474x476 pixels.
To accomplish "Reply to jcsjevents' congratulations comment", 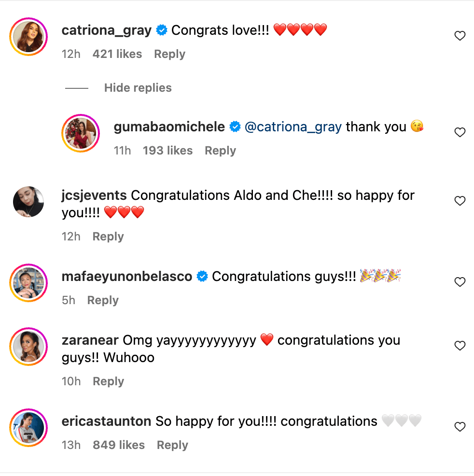I will (108, 237).
